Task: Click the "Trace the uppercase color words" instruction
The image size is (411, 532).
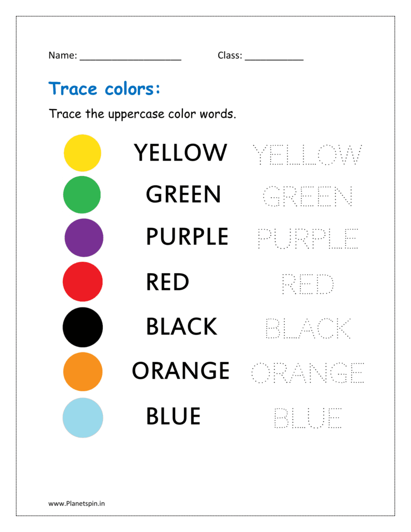Action: [142, 114]
